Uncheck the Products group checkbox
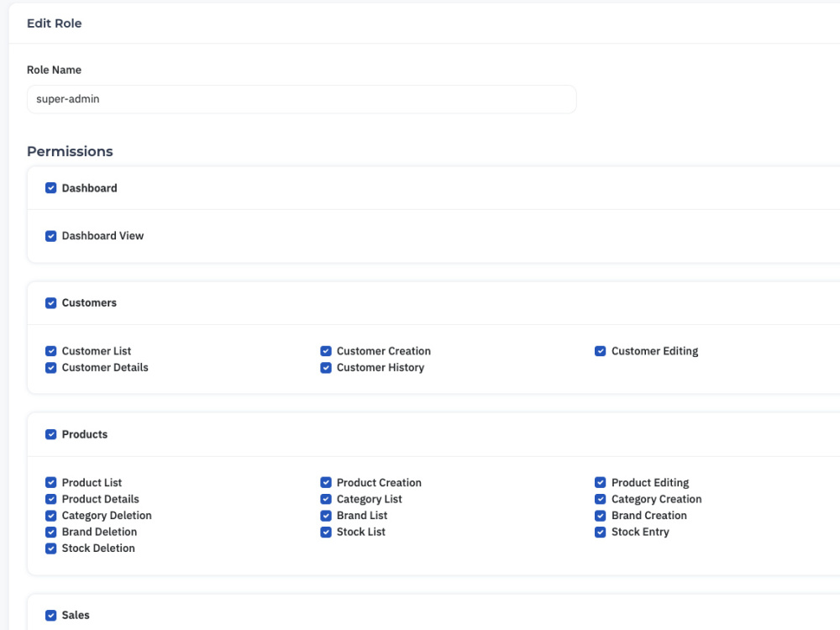Image resolution: width=840 pixels, height=630 pixels. click(x=51, y=434)
